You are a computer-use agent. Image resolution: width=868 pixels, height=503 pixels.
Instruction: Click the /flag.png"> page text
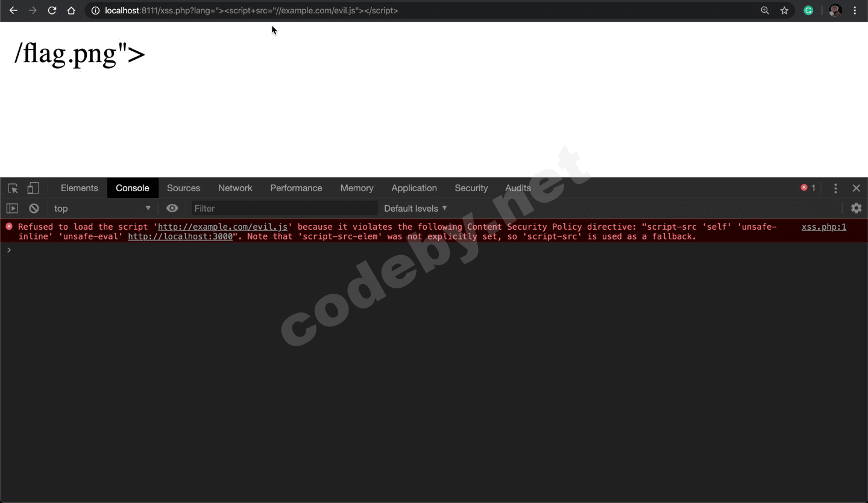[80, 54]
